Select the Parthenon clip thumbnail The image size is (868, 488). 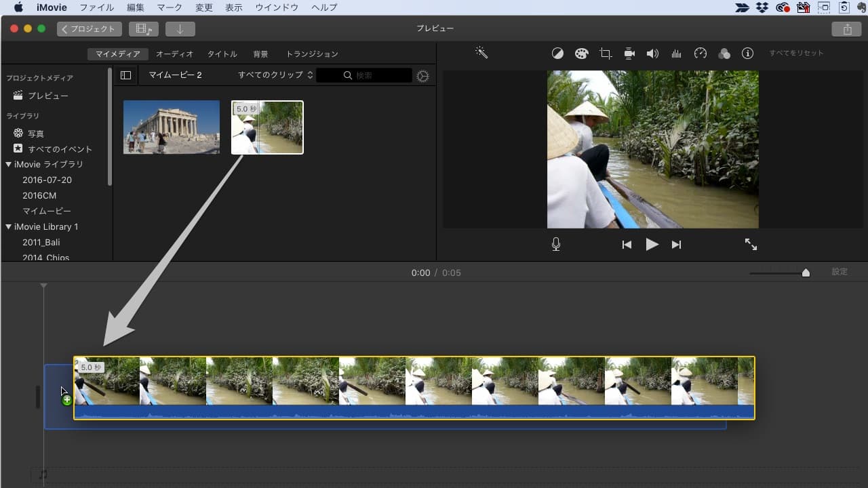(x=172, y=127)
